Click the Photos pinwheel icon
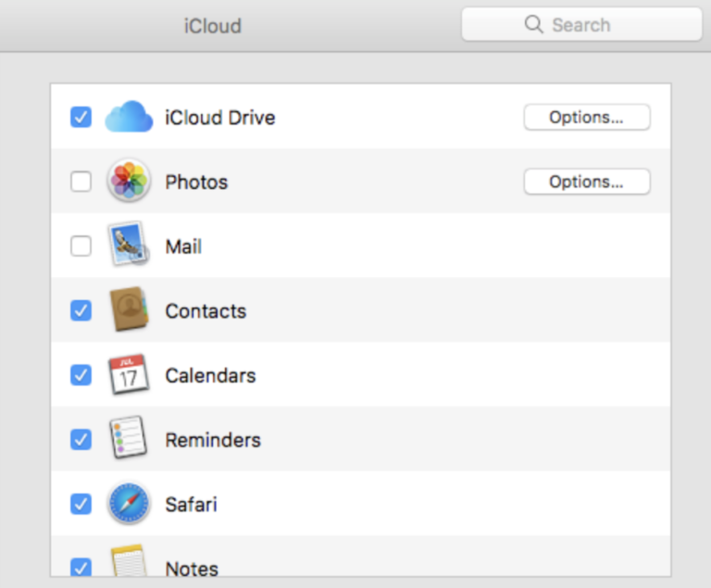Screen dimensions: 711x588 coord(129,181)
